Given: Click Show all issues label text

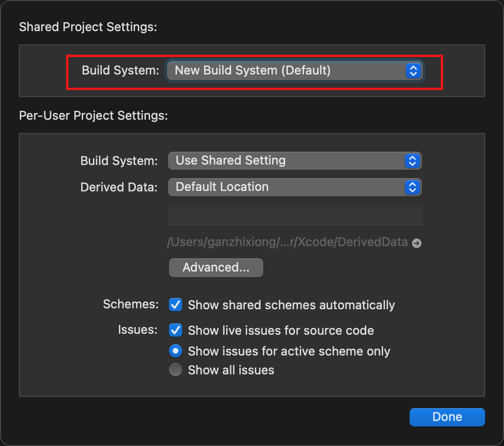Looking at the screenshot, I should click(x=231, y=370).
